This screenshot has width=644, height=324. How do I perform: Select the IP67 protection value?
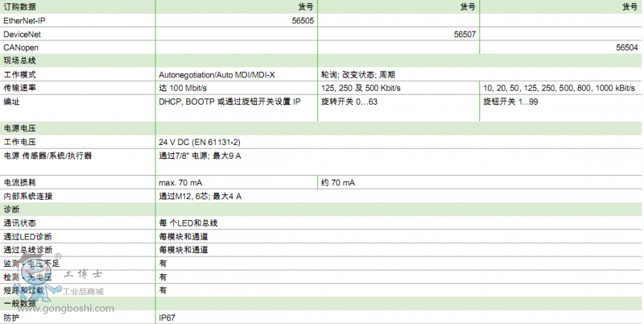click(x=167, y=318)
